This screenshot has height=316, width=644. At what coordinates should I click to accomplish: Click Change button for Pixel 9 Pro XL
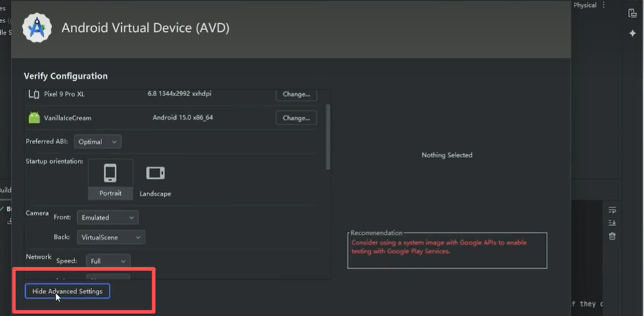click(x=296, y=94)
